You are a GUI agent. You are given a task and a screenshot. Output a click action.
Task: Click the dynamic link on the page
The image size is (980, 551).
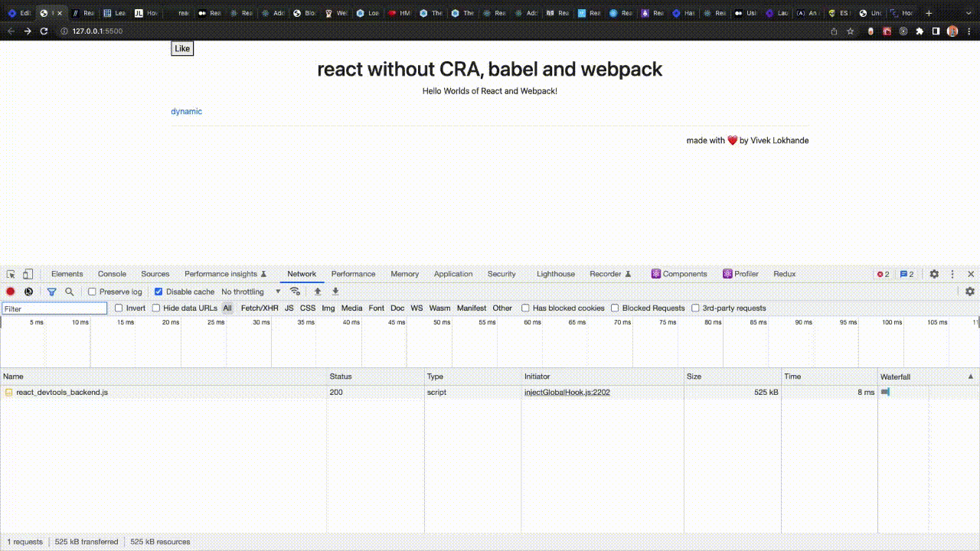(x=186, y=111)
